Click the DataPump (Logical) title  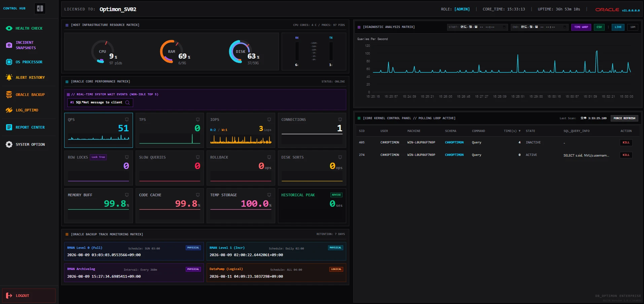point(226,269)
